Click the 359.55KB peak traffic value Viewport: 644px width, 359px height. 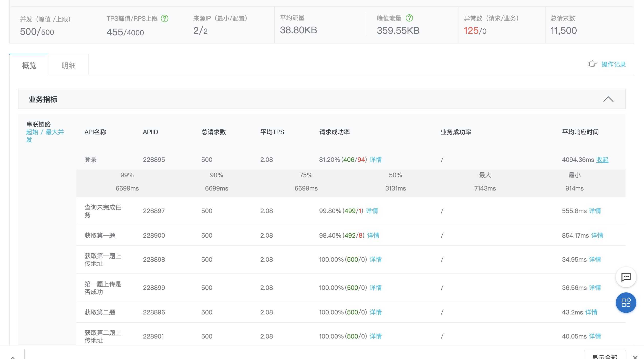[398, 30]
